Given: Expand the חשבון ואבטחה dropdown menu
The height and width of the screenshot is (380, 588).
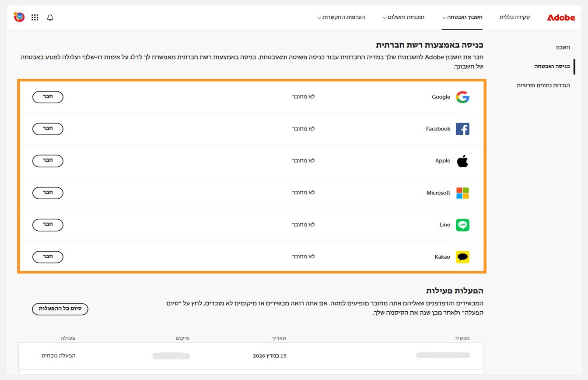Looking at the screenshot, I should 462,18.
